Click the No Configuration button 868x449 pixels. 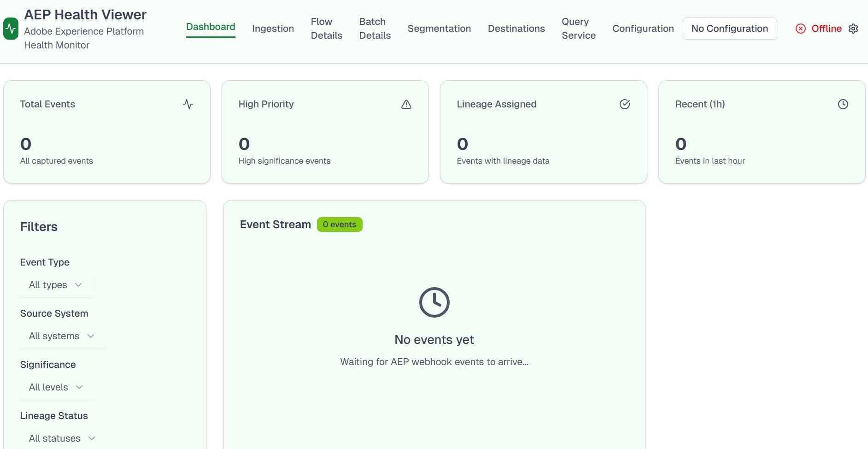[729, 28]
